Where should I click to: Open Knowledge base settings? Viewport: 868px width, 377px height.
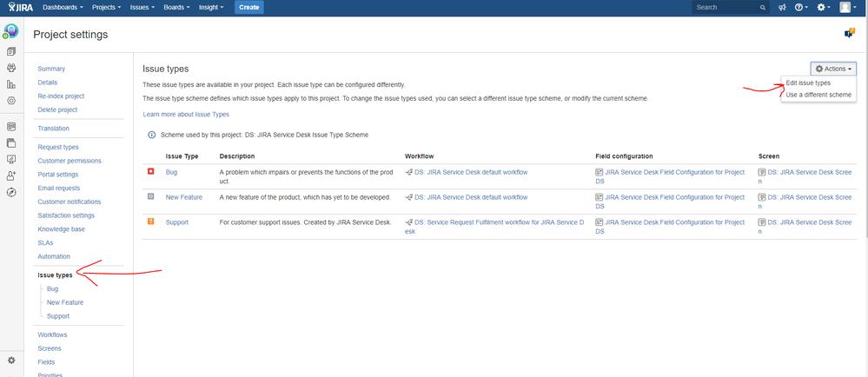point(62,228)
